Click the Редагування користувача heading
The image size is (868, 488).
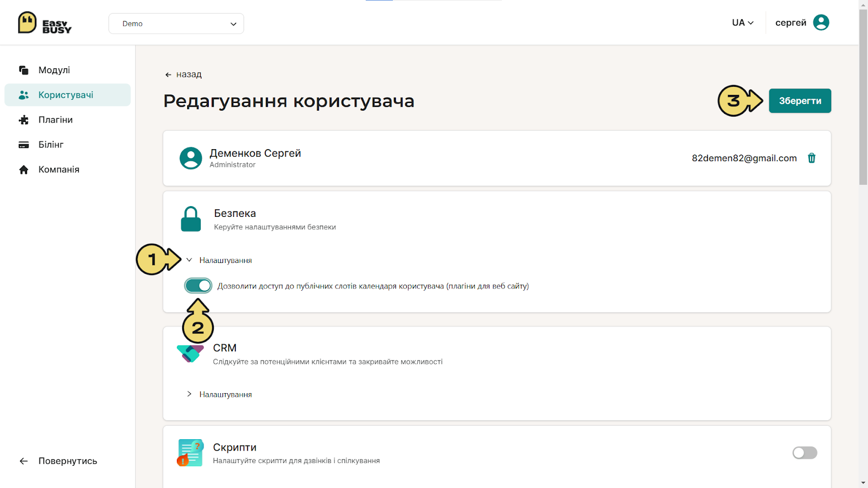pos(289,101)
